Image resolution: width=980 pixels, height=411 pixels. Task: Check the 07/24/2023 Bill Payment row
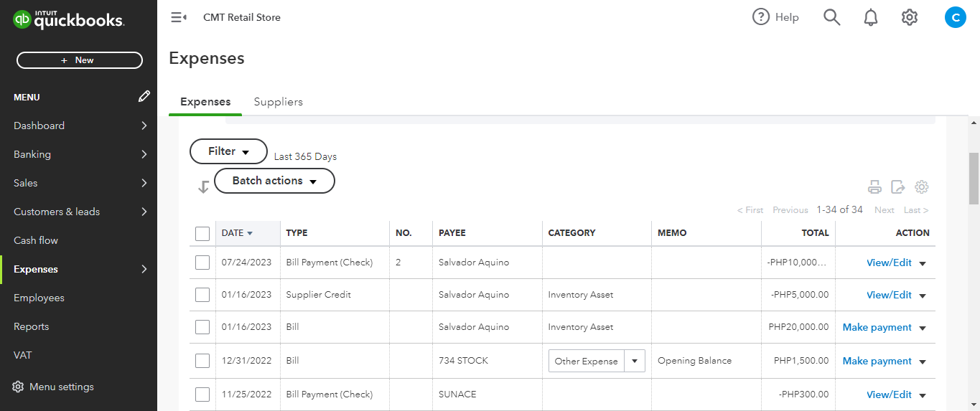click(x=202, y=263)
